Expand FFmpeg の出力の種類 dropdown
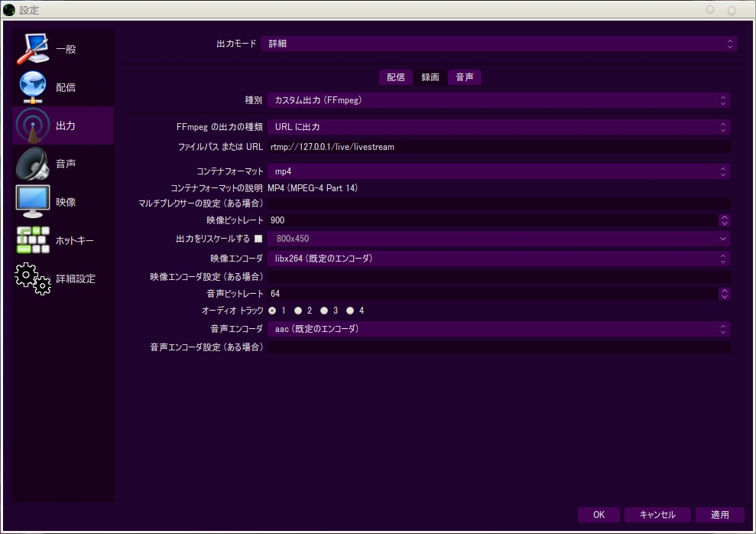 (499, 127)
